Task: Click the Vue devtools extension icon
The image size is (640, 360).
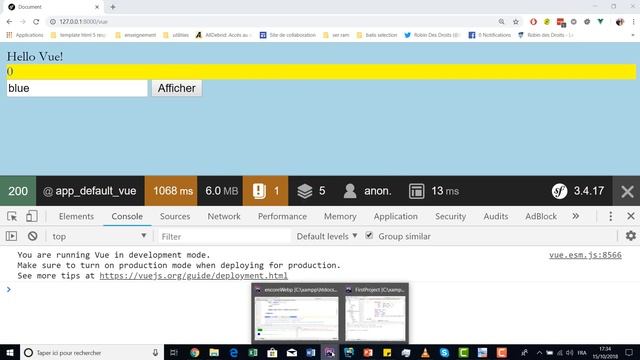Action: (600, 22)
